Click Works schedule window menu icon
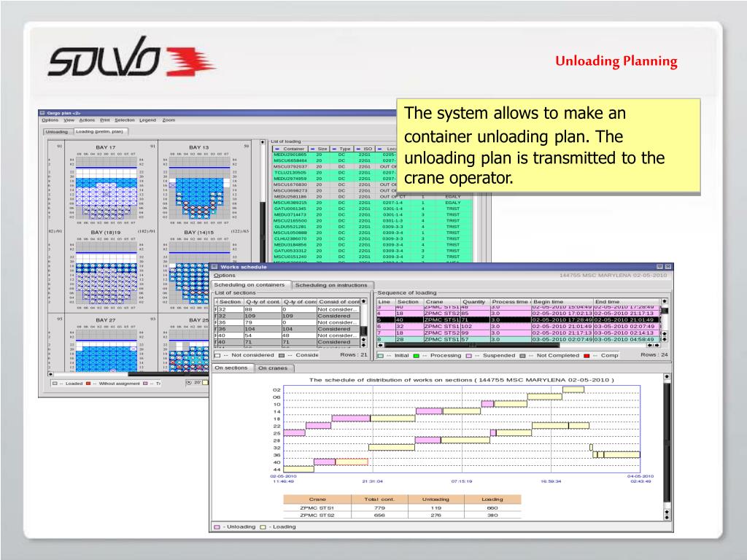Screen dimensions: 747x560 coord(214,267)
